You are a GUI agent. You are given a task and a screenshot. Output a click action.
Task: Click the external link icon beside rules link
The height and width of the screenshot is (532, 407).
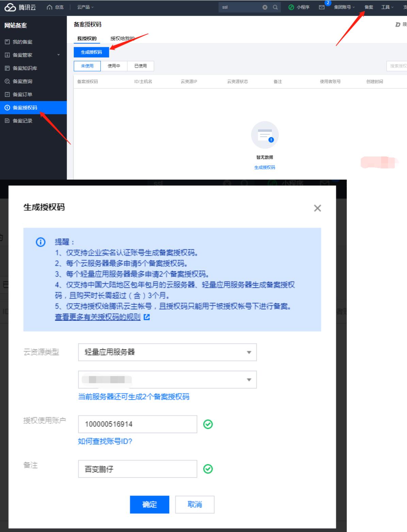147,317
